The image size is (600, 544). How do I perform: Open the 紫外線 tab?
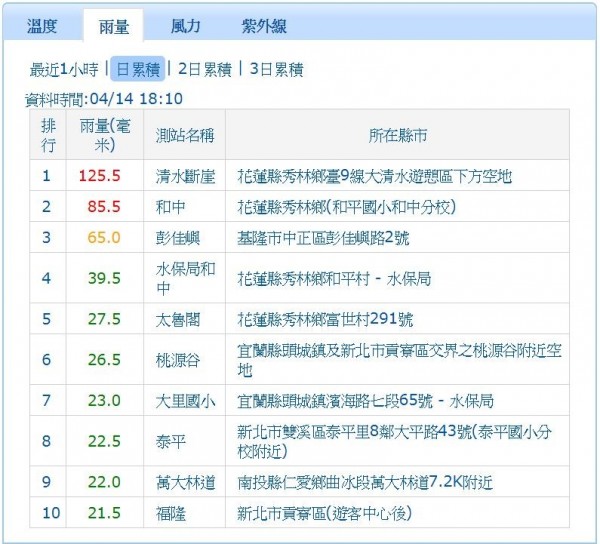pos(264,26)
